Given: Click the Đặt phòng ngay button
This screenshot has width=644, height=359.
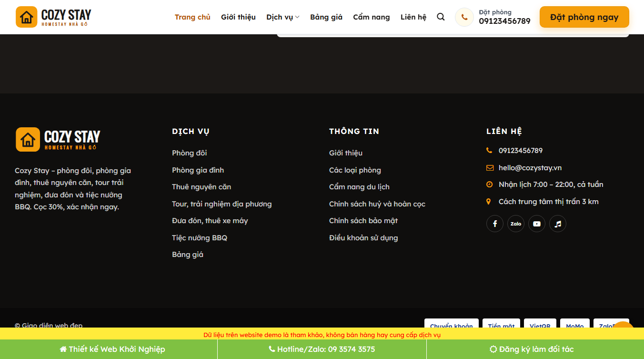Looking at the screenshot, I should point(584,17).
